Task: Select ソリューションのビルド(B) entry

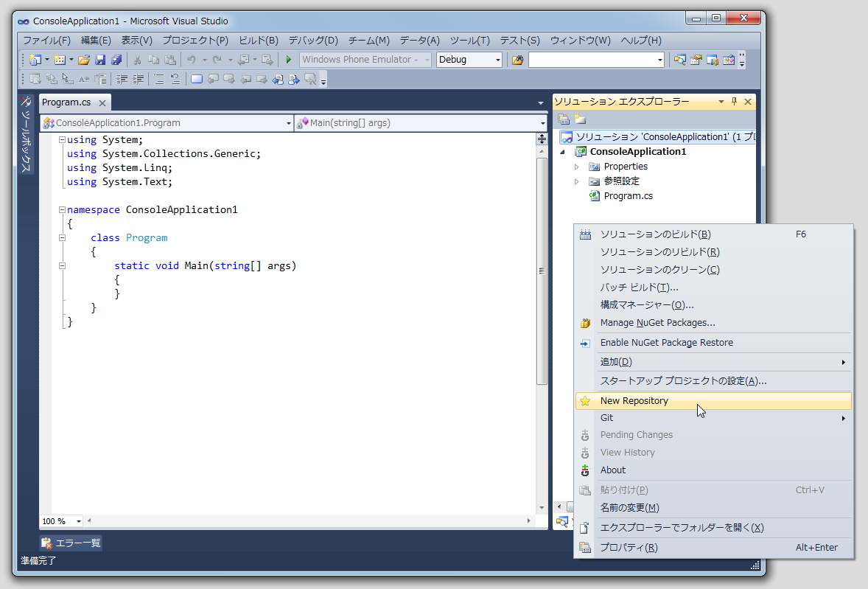Action: pos(713,234)
